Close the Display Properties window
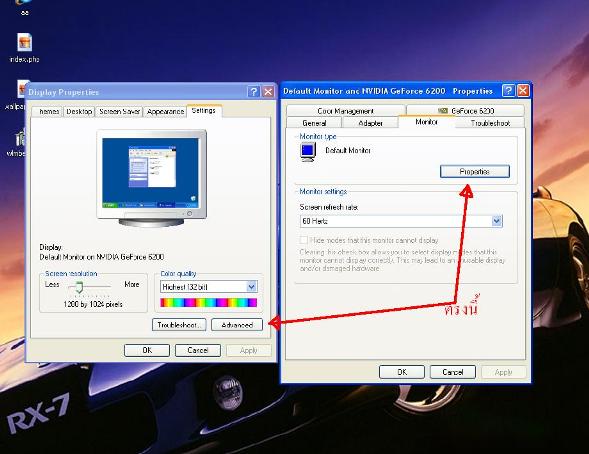The image size is (589, 454). tap(268, 92)
